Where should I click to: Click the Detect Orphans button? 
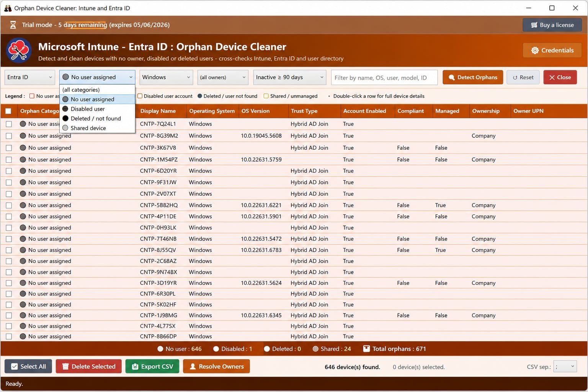473,77
